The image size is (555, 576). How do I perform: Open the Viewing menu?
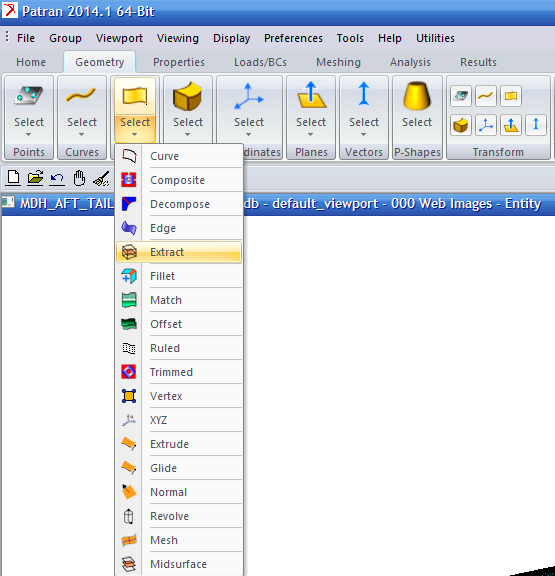178,38
